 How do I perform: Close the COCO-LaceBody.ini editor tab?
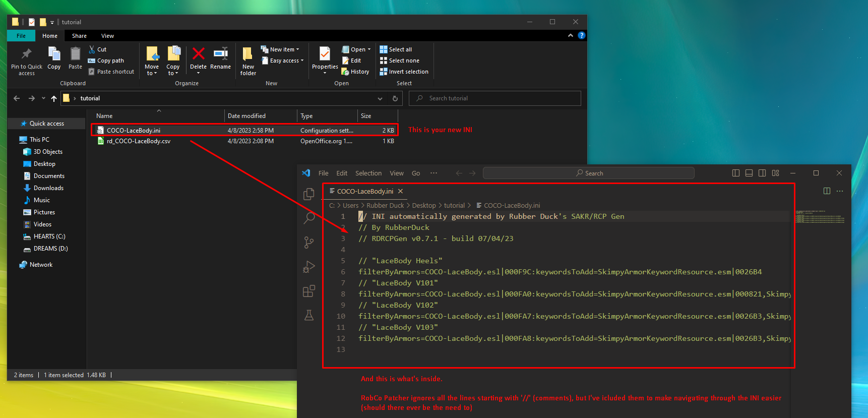point(400,191)
